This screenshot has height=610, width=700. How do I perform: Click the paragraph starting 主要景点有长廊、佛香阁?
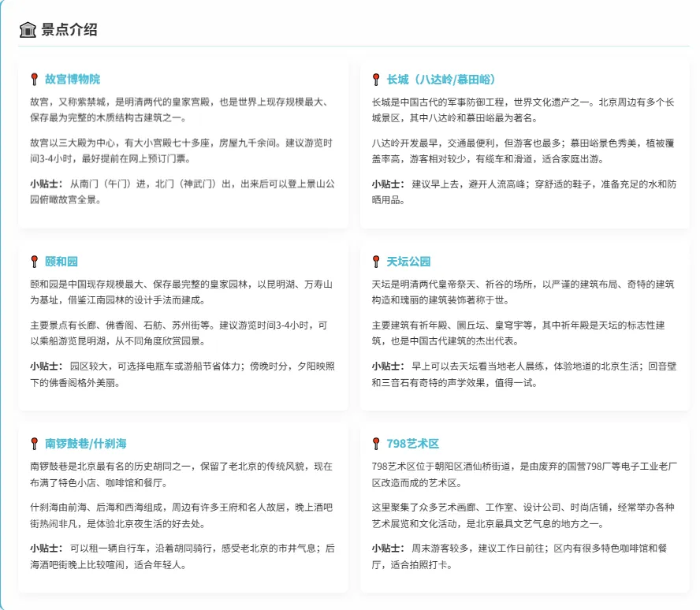click(179, 333)
